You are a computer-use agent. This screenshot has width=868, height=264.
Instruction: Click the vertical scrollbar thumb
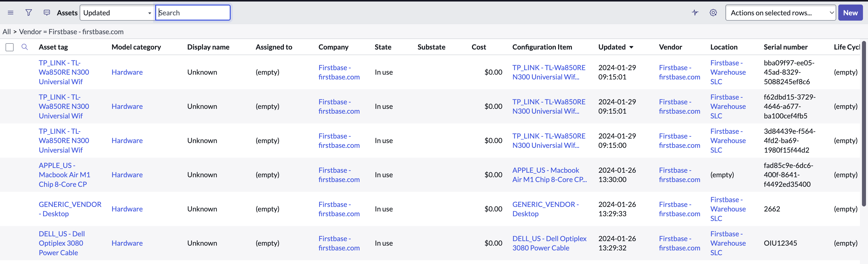pos(864,124)
